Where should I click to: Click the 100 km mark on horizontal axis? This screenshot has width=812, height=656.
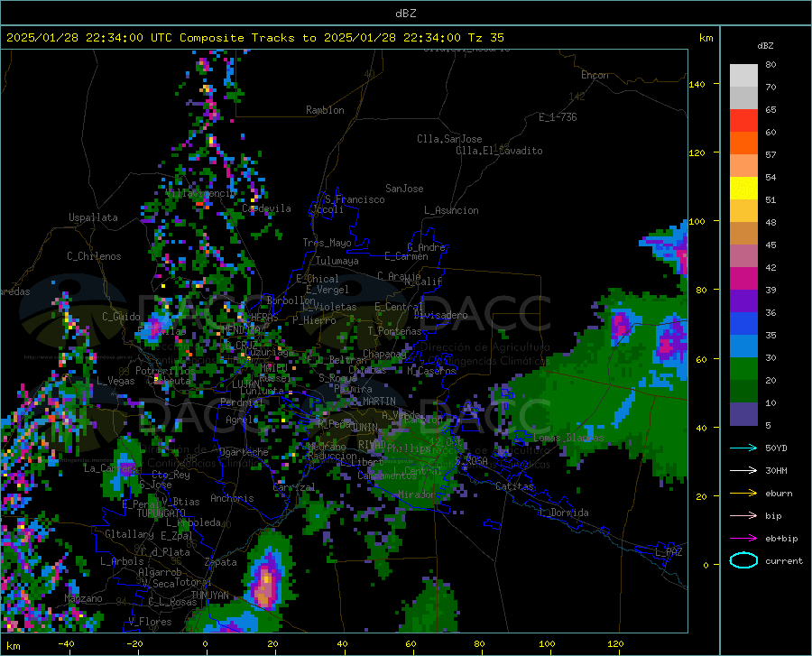point(547,644)
